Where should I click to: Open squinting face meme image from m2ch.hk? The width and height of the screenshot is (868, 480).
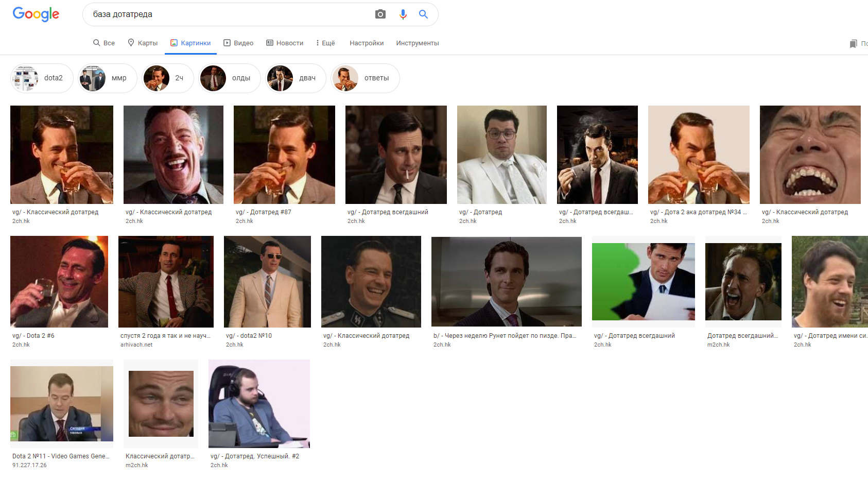click(161, 404)
